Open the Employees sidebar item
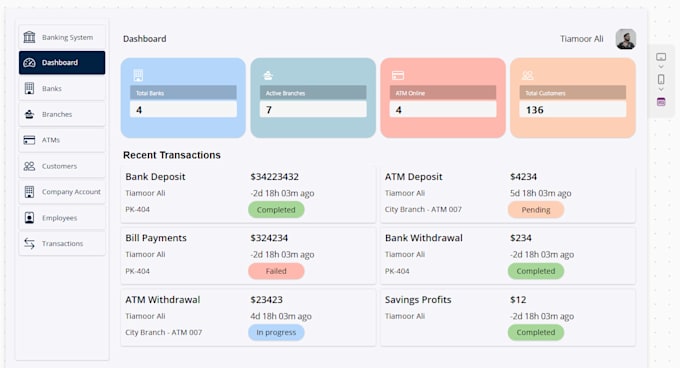Viewport: 680px width, 368px height. pos(62,218)
